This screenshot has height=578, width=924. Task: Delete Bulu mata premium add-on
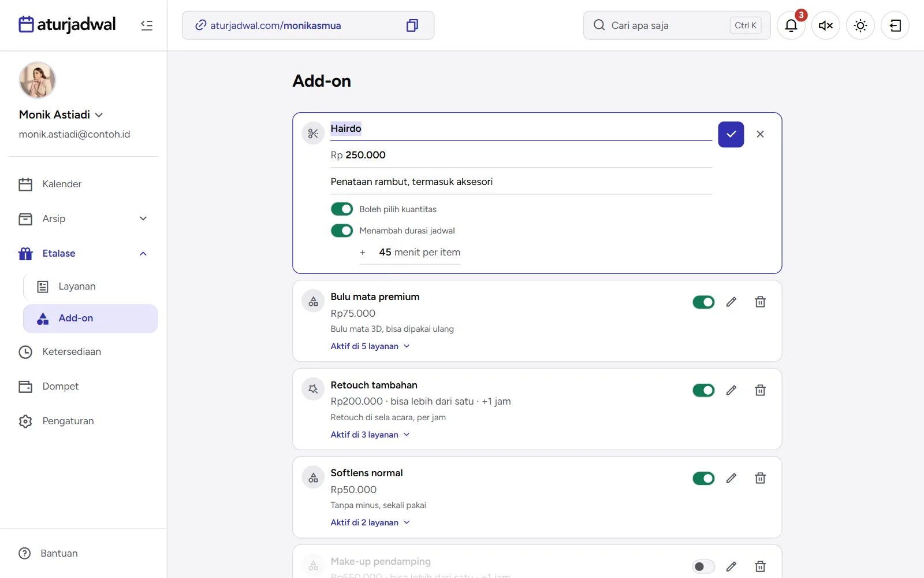[760, 302]
